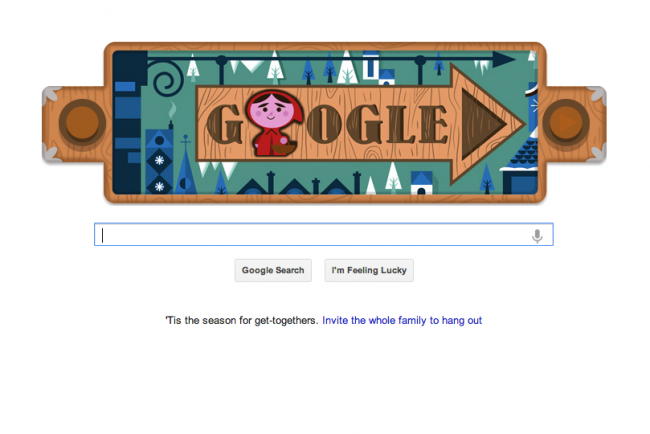Click the left round wooden doodle button
Viewport: 650px width, 434px height.
point(82,123)
